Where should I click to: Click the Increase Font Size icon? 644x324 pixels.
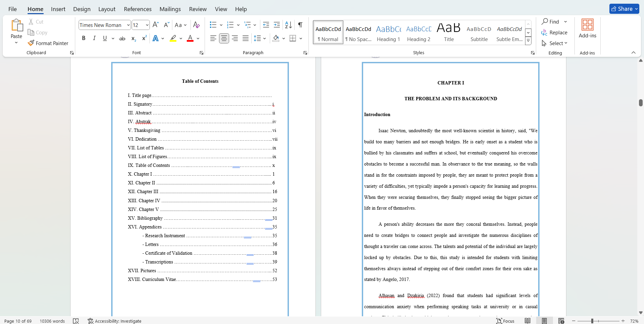[x=156, y=25]
